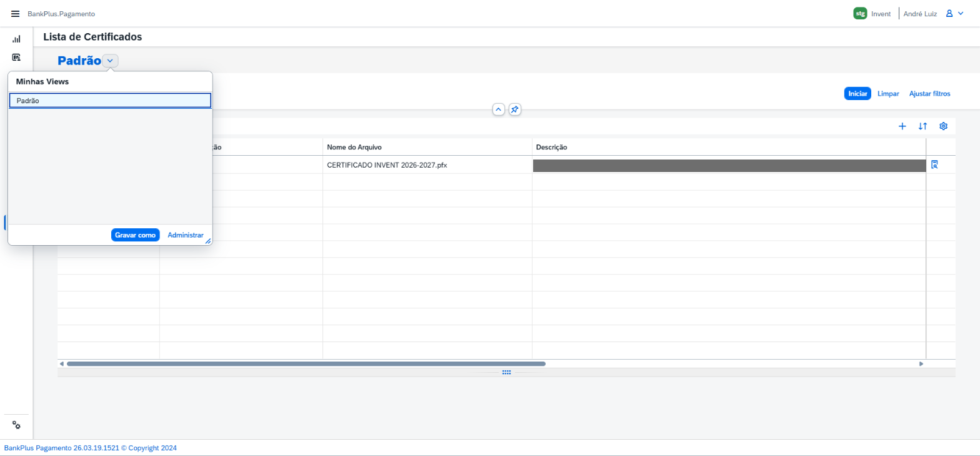Open table personalization gear icon
980x456 pixels.
pyautogui.click(x=944, y=126)
